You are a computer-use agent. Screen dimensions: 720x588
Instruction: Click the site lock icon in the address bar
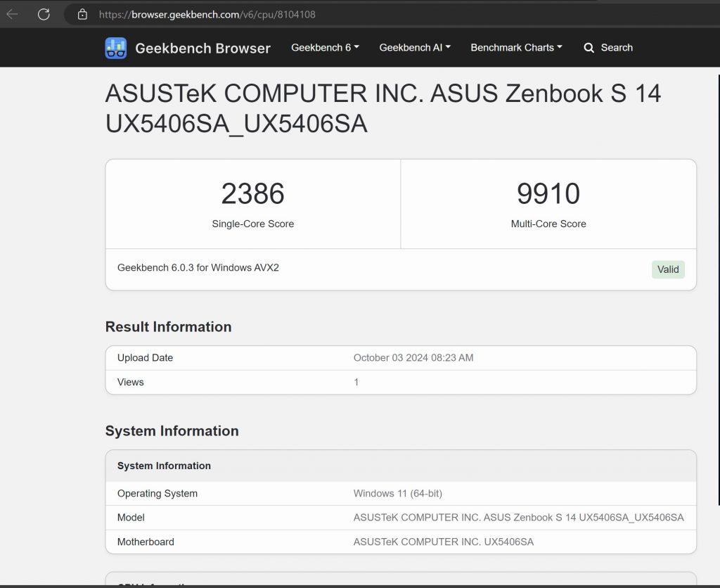pos(82,14)
